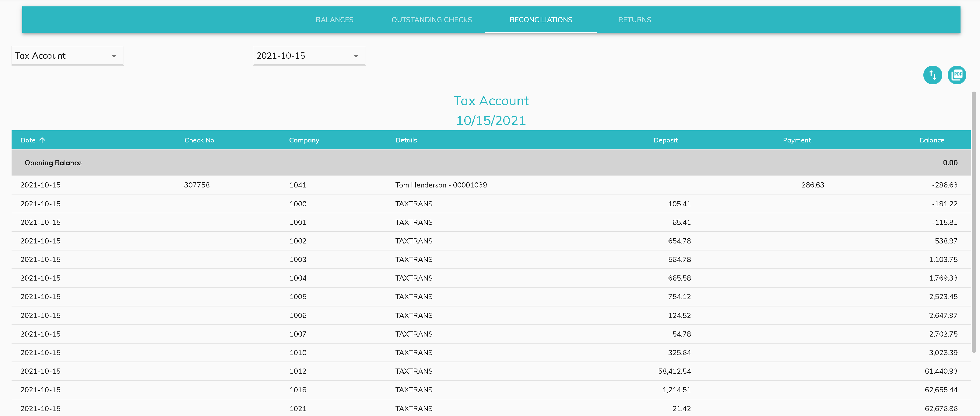
Task: Switch to the Balances tab
Action: pyautogui.click(x=334, y=20)
